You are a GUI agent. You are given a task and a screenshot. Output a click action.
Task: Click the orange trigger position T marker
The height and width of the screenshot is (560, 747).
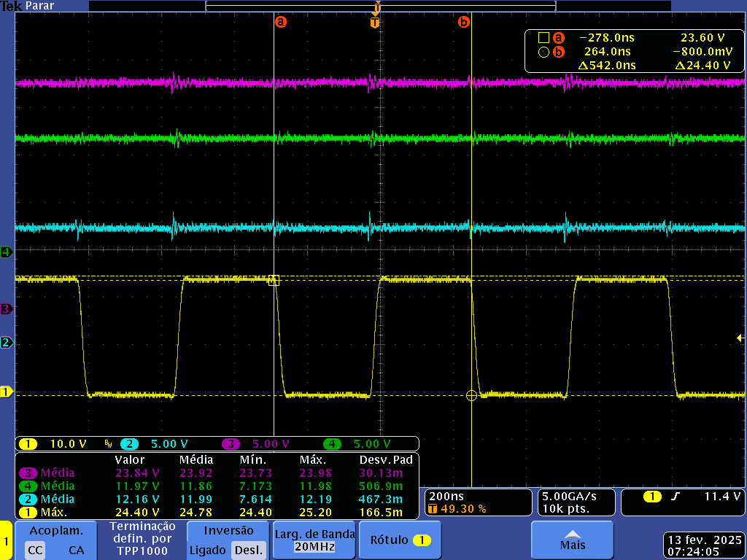(x=375, y=23)
